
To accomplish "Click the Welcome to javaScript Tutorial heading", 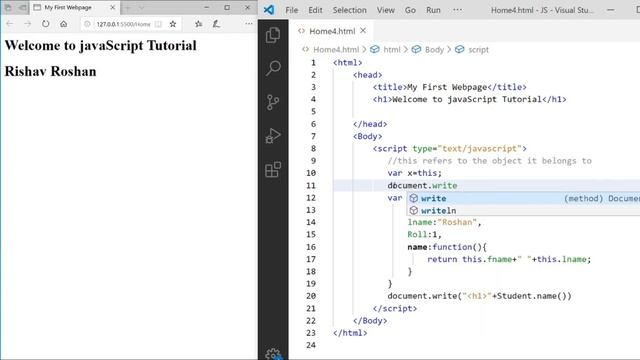I will point(100,45).
